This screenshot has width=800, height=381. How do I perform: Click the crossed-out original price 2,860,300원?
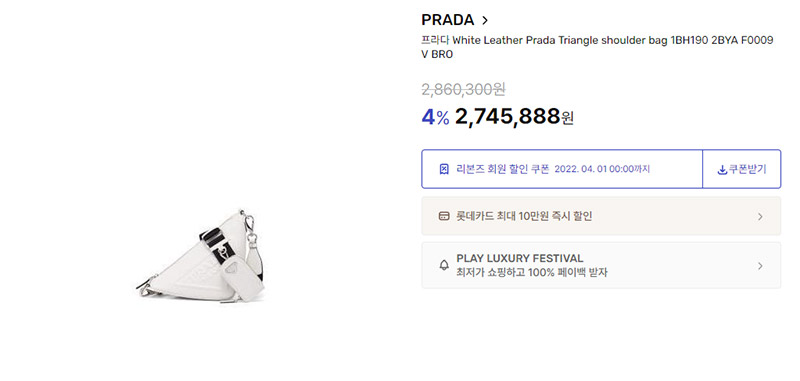[x=463, y=89]
